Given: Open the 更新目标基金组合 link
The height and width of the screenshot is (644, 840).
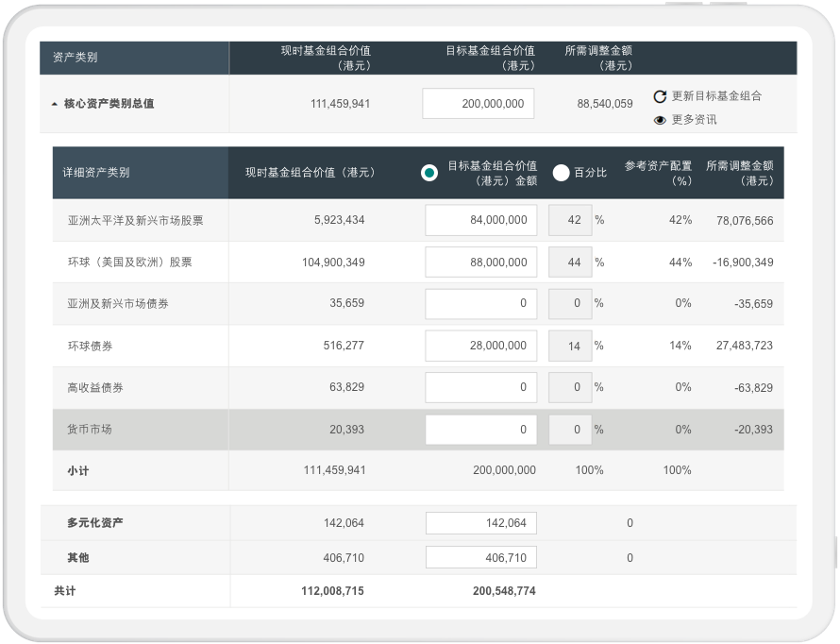Looking at the screenshot, I should 716,96.
